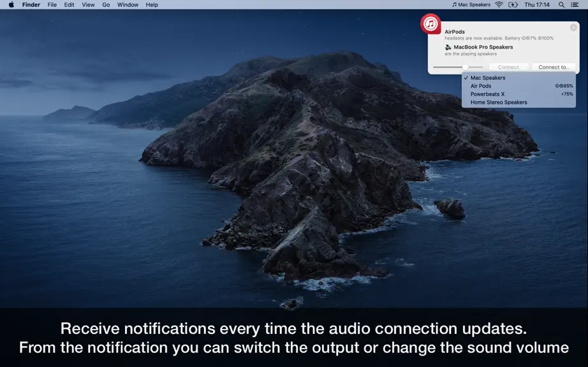Click the Powerbeats X 75% battery value
Screen dimensions: 588x367
(x=567, y=94)
